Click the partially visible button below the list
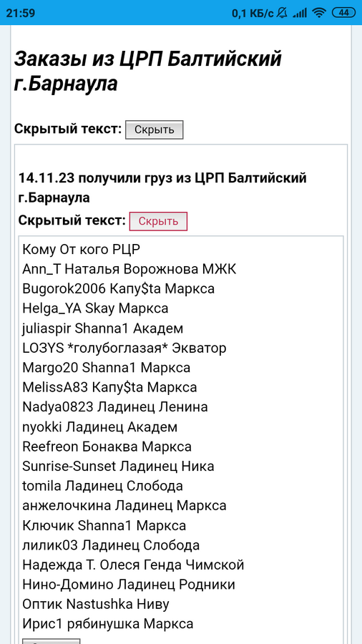362x644 pixels. point(51,641)
